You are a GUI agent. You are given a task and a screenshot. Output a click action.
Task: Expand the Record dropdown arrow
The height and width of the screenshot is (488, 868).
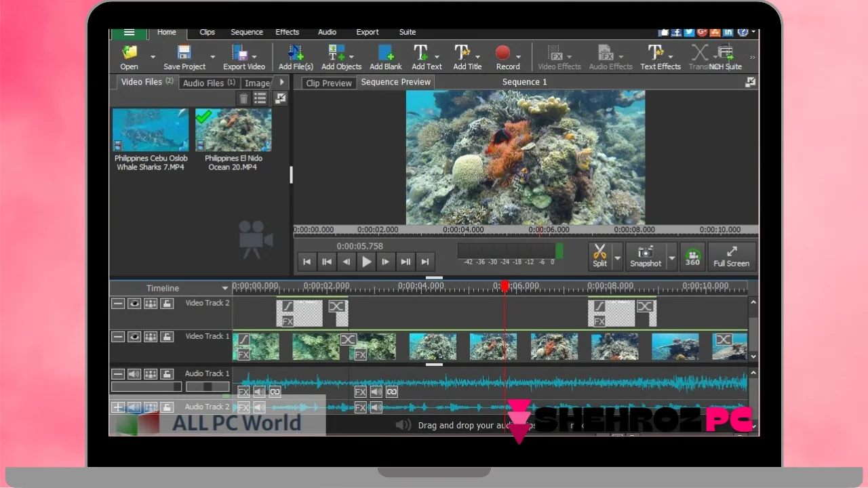coord(518,57)
